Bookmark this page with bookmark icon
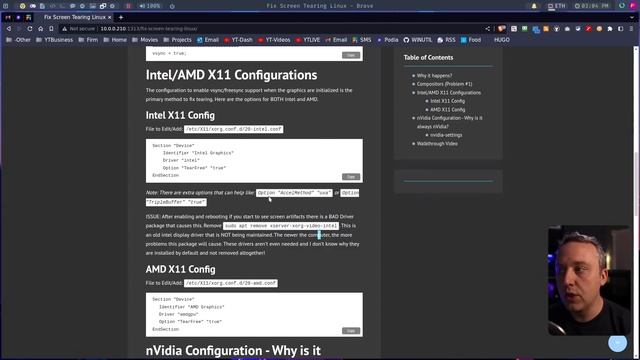Viewport: 640px width, 360px height. (51, 29)
